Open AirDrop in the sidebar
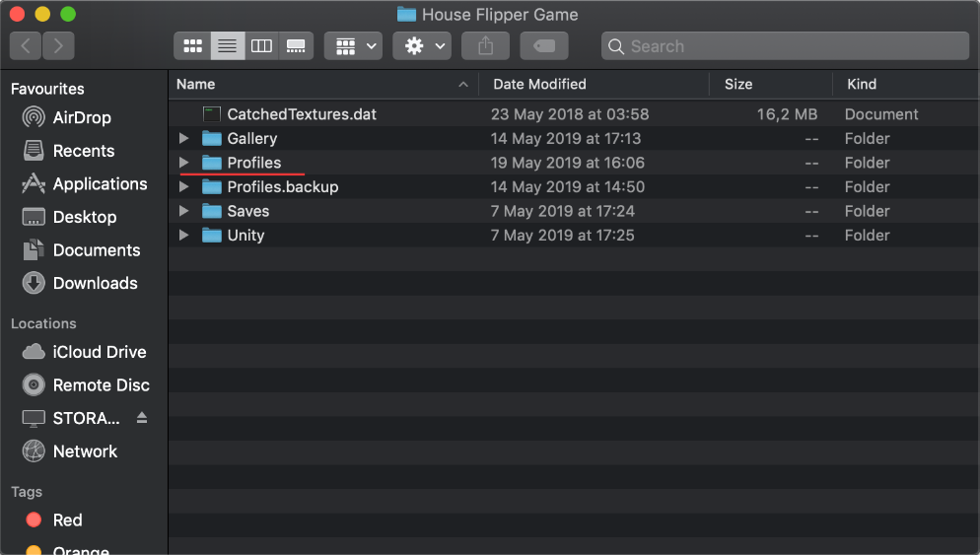980x555 pixels. click(x=82, y=117)
